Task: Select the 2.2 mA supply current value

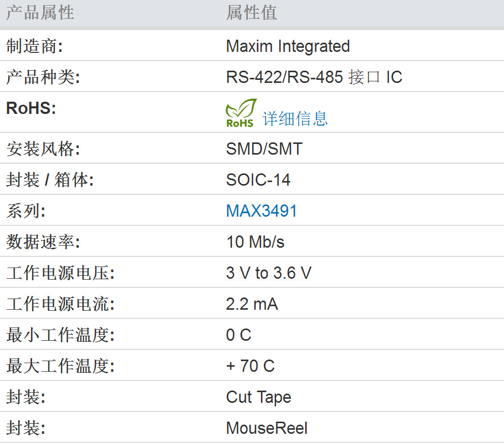Action: click(252, 304)
